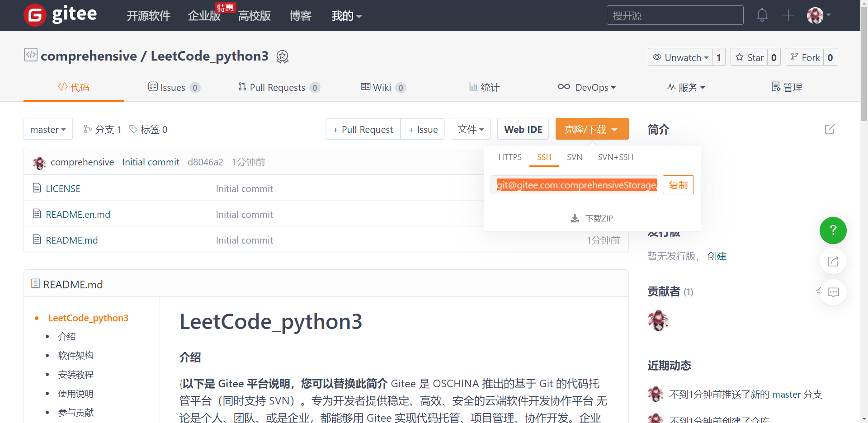Click the README.md file row icon

[x=37, y=239]
